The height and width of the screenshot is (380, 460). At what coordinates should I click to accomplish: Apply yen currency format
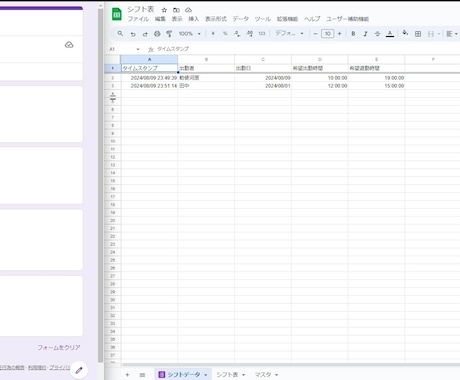[x=213, y=34]
